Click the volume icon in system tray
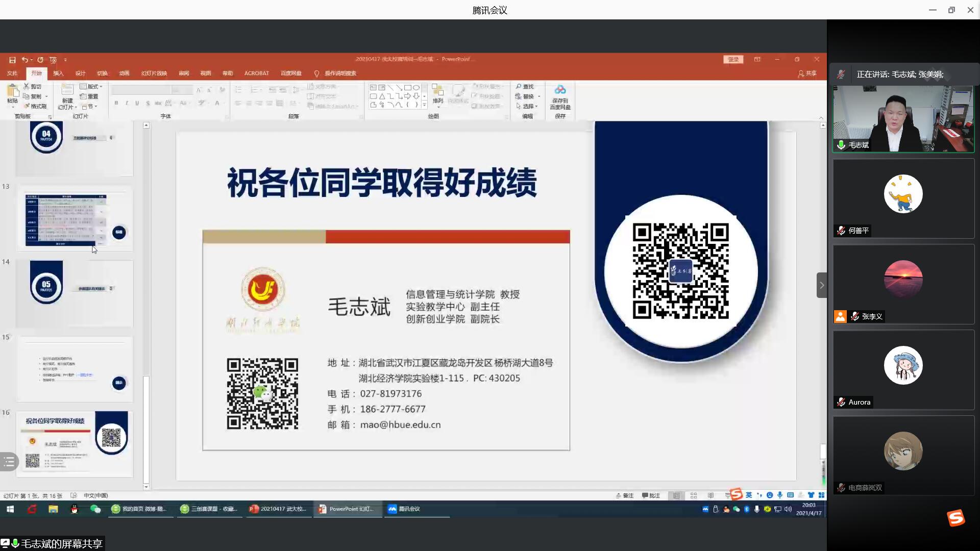Screen dimensions: 980x551 788,509
